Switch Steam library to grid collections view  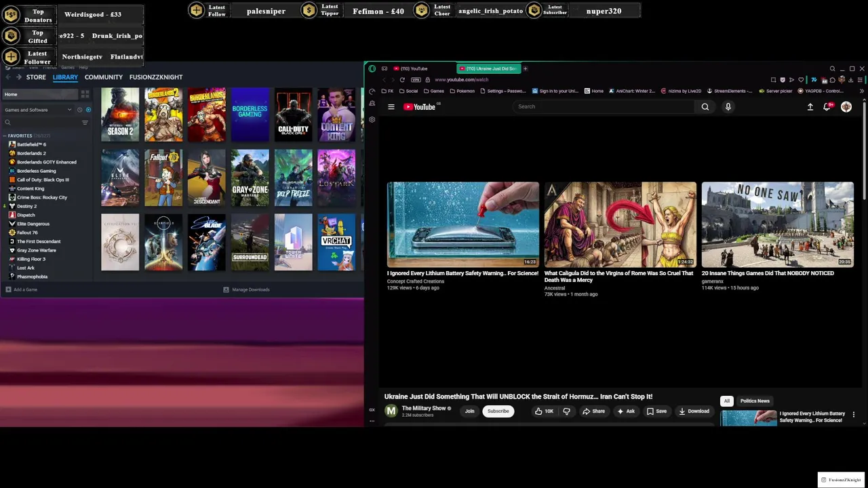tap(85, 94)
